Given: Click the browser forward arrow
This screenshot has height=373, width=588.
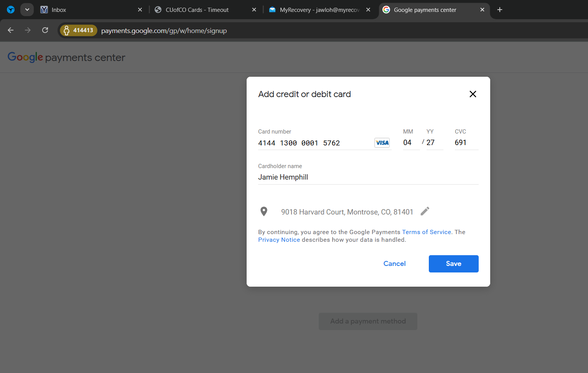Looking at the screenshot, I should tap(28, 30).
